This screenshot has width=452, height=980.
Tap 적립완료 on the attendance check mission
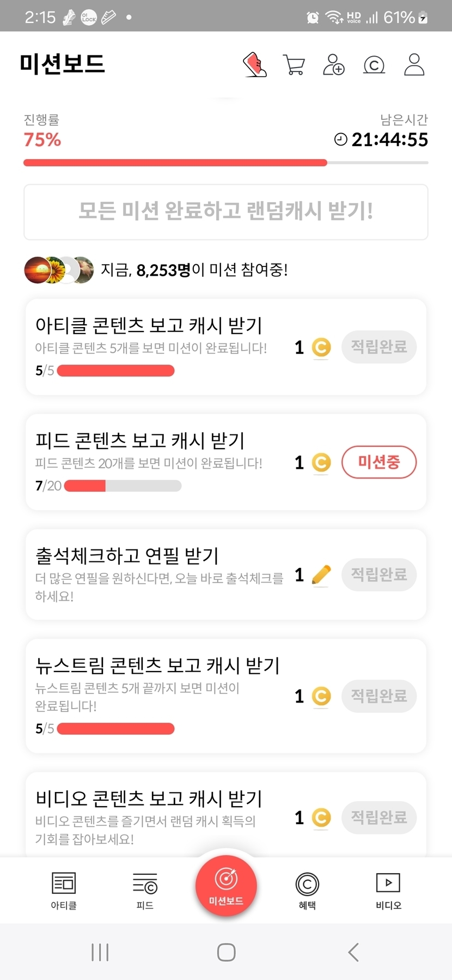[x=379, y=574]
